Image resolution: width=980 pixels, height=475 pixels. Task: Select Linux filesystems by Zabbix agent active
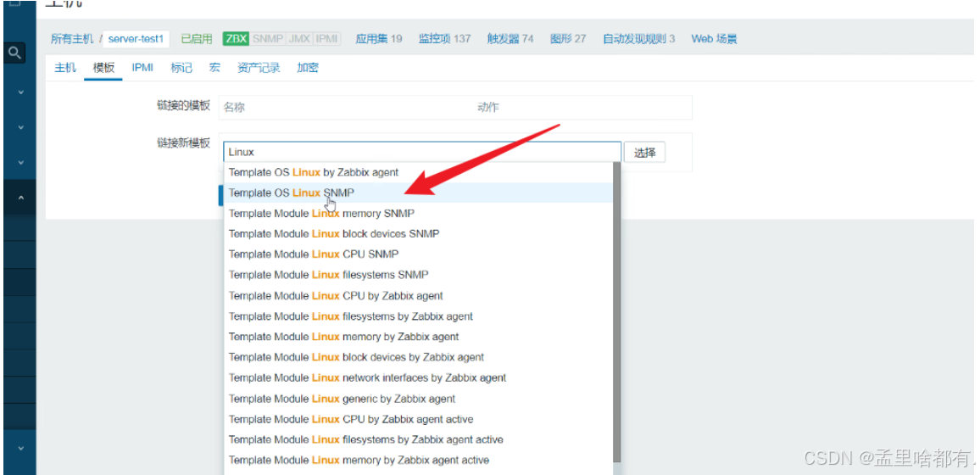(x=418, y=439)
